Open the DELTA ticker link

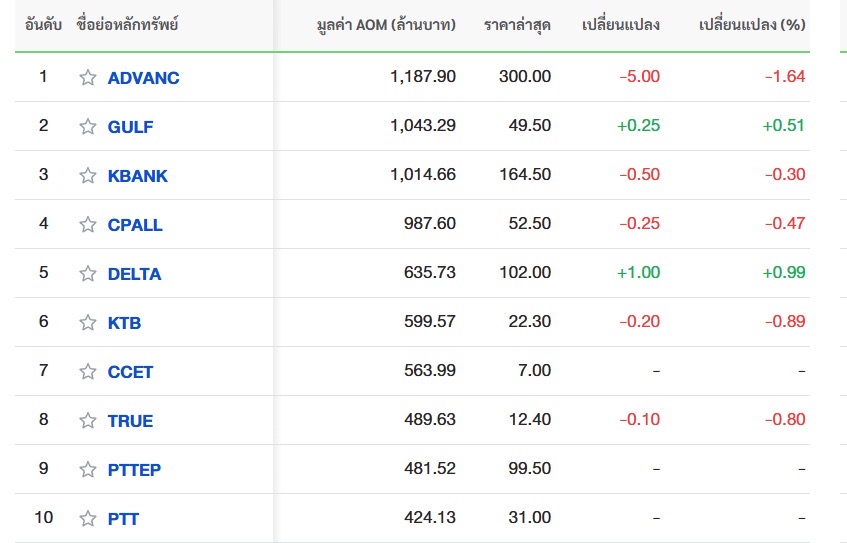[134, 273]
